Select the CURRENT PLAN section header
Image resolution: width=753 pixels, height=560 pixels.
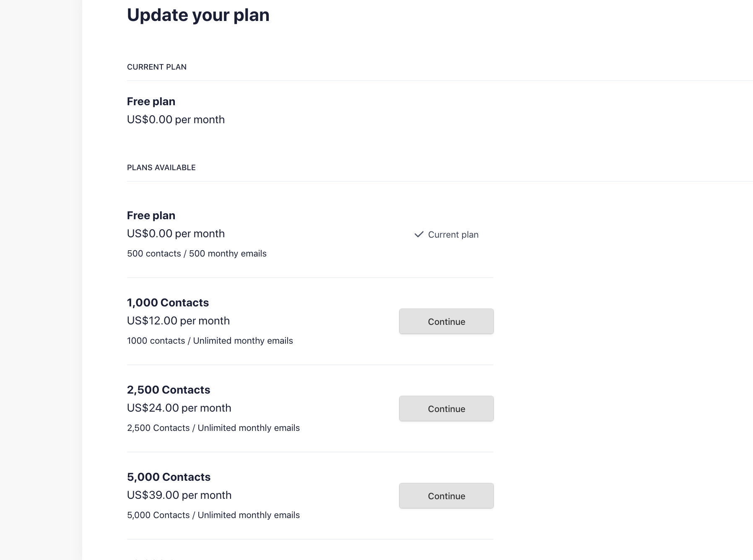pos(156,67)
